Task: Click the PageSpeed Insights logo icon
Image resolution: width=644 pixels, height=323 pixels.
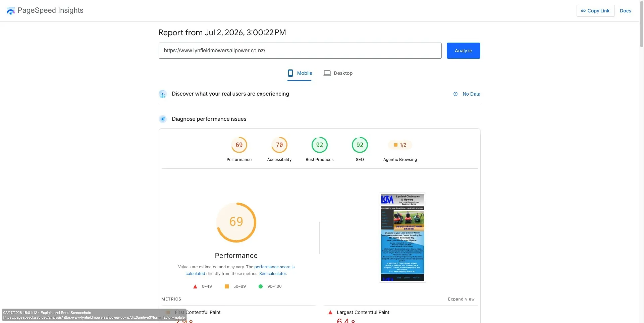Action: tap(11, 11)
